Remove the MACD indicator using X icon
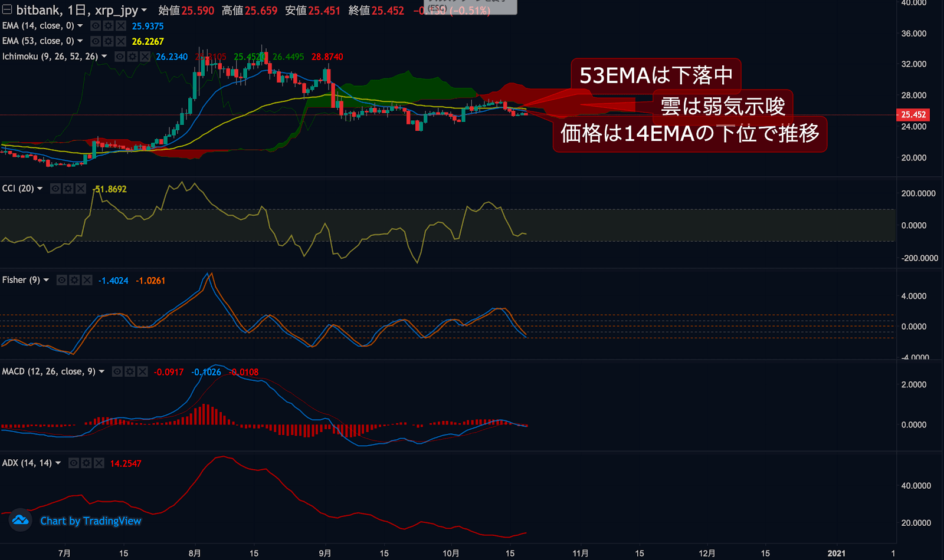Screen dimensions: 944x560 coord(142,371)
